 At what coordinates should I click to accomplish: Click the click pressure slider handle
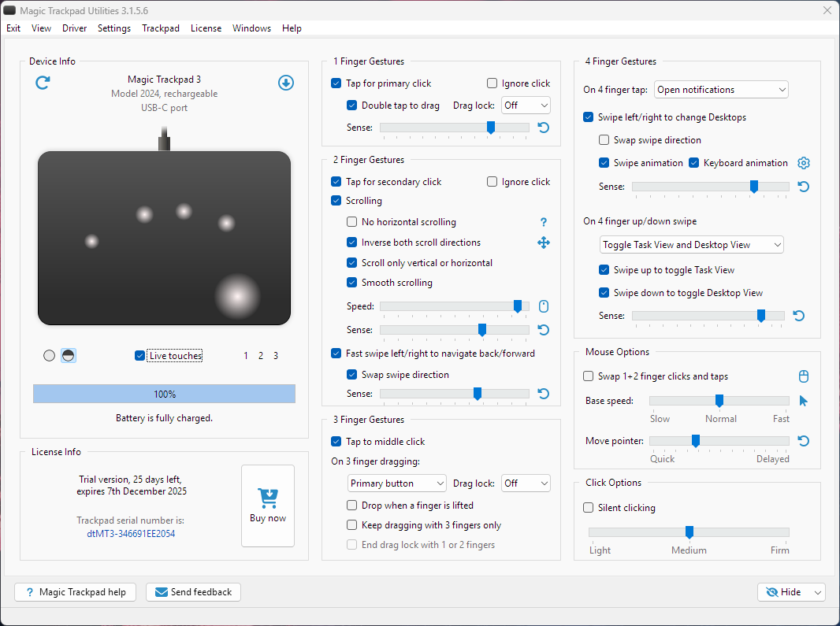pos(689,532)
